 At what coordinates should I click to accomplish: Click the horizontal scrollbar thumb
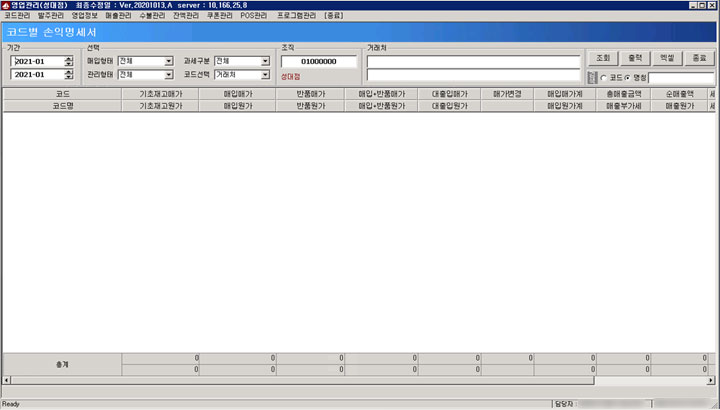(x=302, y=380)
